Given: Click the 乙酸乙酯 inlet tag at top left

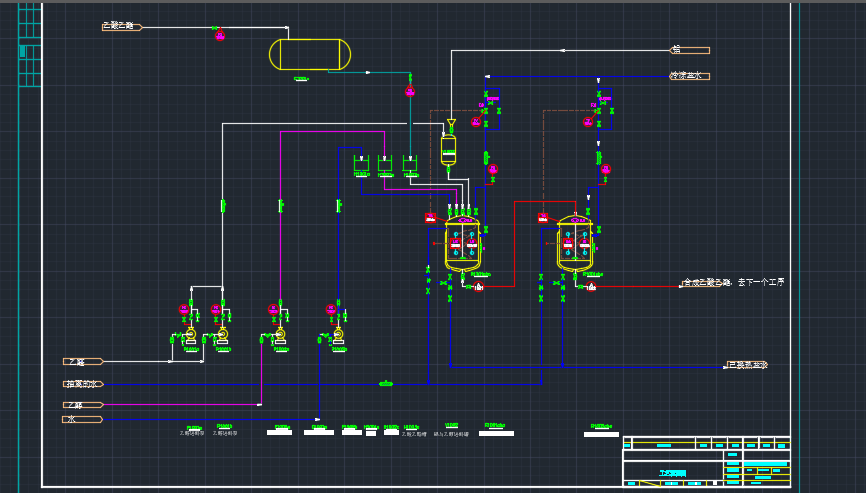Looking at the screenshot, I should 122,26.
